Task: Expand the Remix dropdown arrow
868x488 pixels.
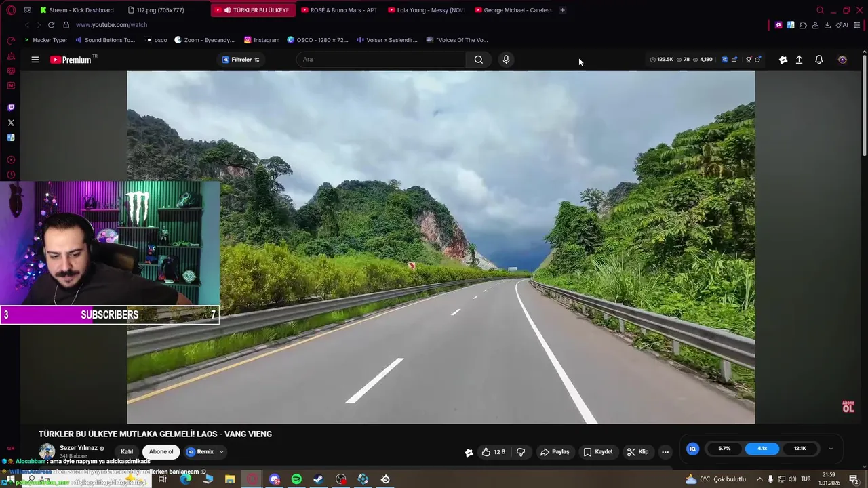Action: 221,452
